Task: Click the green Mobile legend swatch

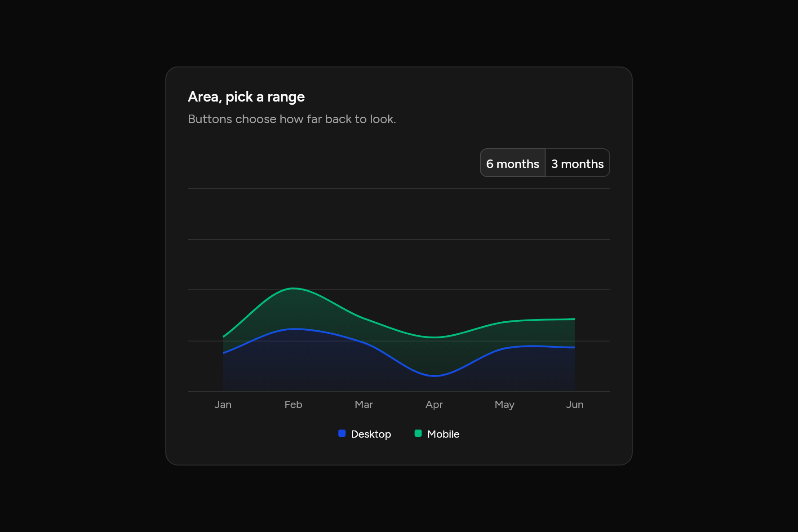Action: point(418,434)
